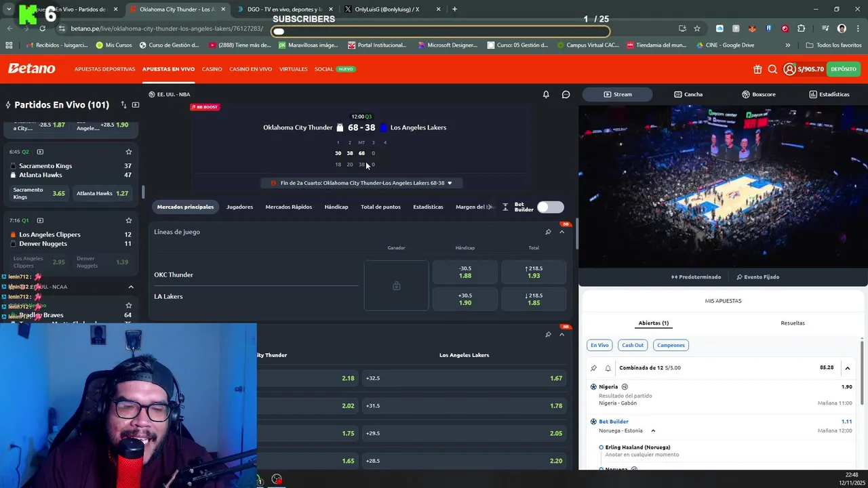The height and width of the screenshot is (488, 868).
Task: Open the Estadísticas view next to Boxscore
Action: coord(829,94)
